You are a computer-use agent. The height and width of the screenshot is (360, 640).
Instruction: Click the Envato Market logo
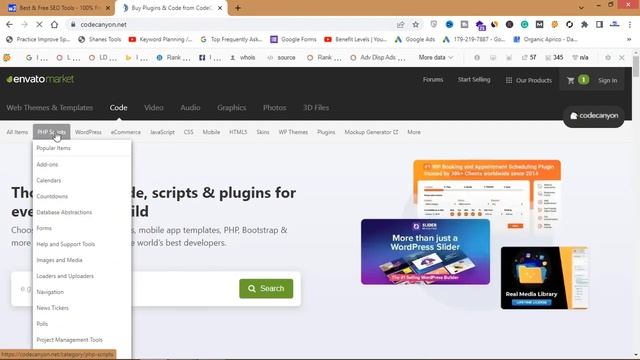click(40, 79)
